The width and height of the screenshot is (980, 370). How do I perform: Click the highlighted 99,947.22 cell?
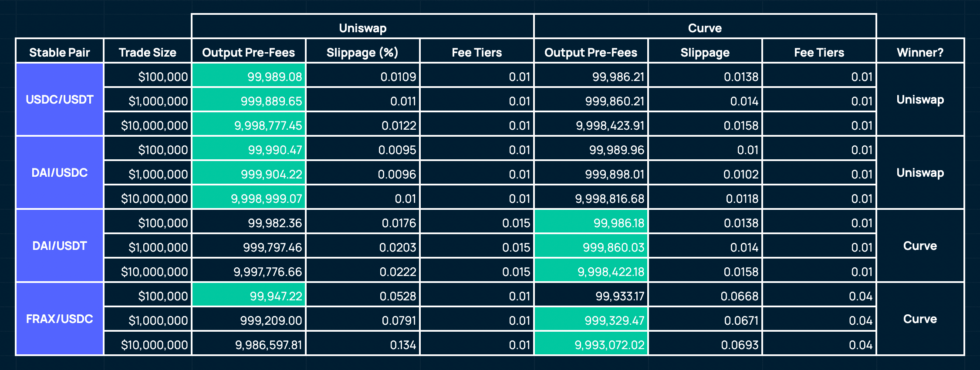pos(249,295)
